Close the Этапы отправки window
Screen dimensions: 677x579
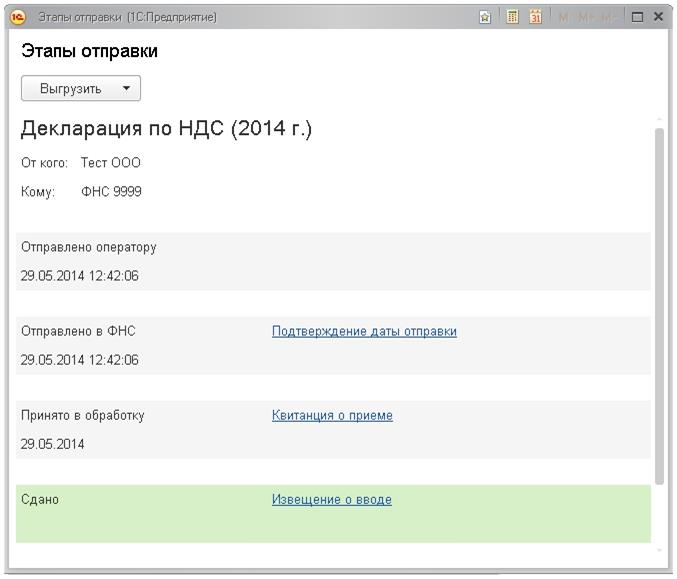click(658, 17)
